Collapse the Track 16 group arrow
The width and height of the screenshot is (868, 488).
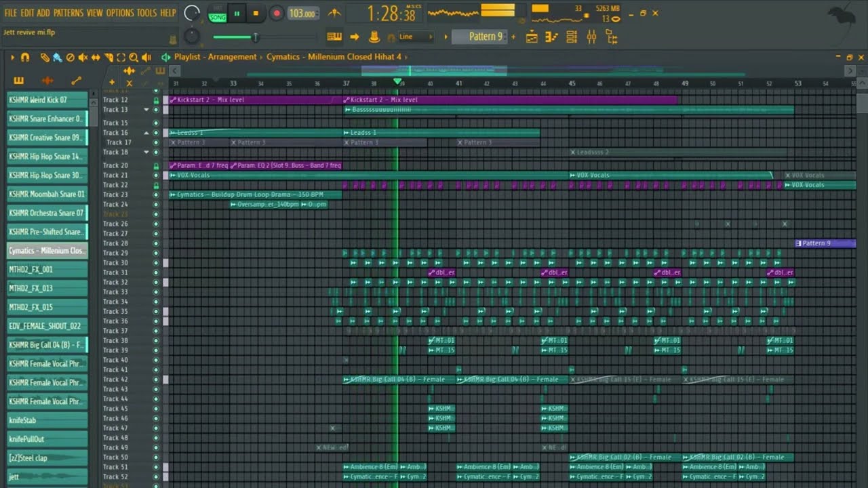tap(146, 133)
